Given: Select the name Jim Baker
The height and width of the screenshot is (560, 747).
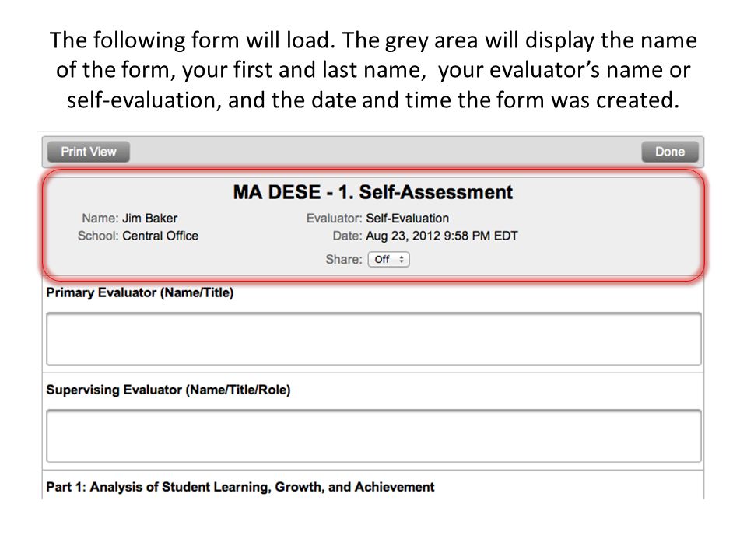Looking at the screenshot, I should [x=149, y=219].
